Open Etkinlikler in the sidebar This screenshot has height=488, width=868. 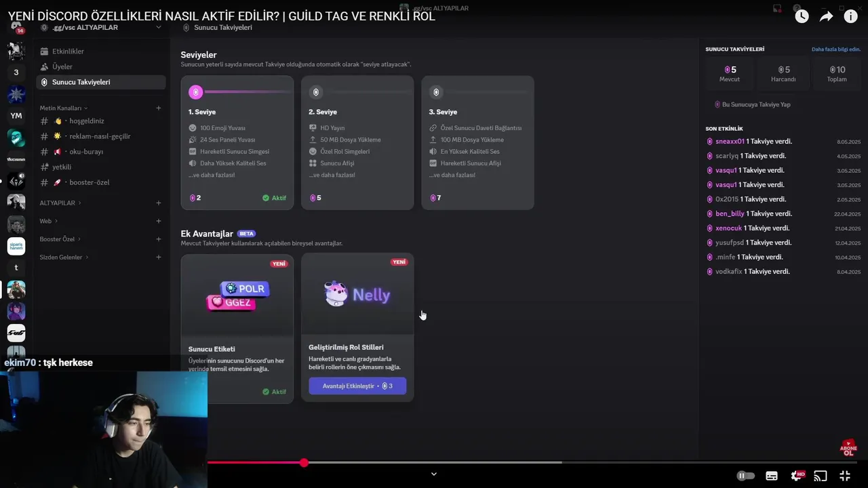pyautogui.click(x=100, y=52)
